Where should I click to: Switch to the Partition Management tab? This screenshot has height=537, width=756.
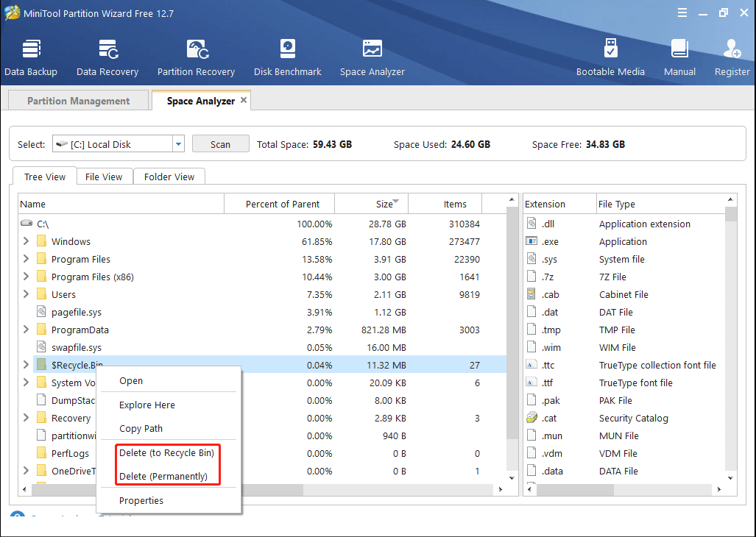click(78, 101)
